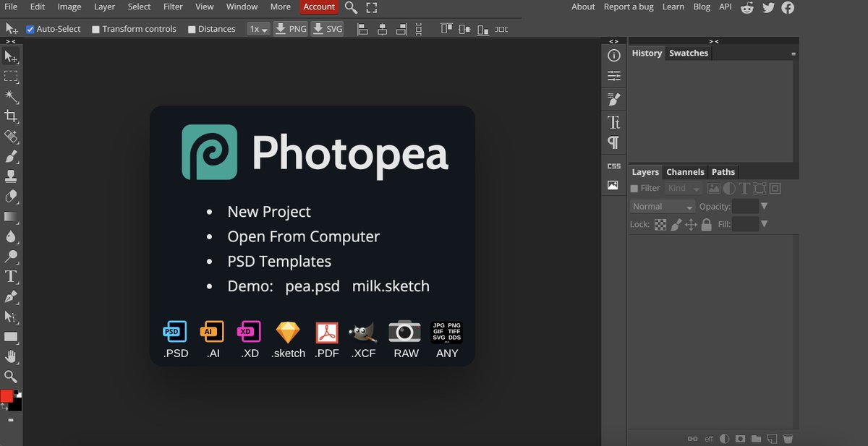The width and height of the screenshot is (868, 446).
Task: Open the 1x export scale dropdown
Action: tap(258, 29)
